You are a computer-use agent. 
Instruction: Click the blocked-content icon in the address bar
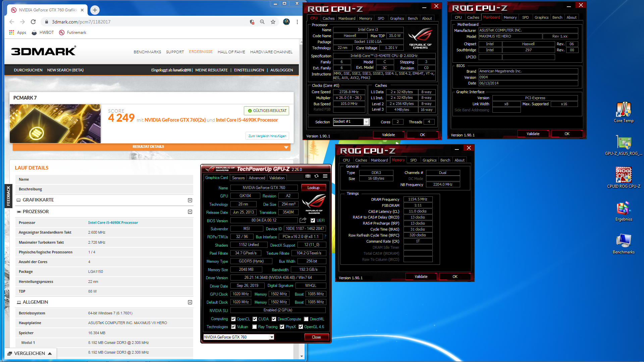(x=252, y=22)
